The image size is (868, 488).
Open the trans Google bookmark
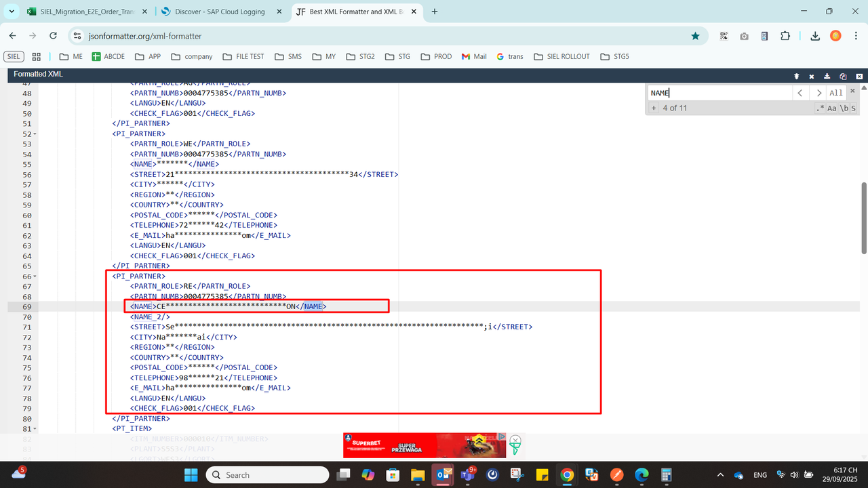point(510,56)
